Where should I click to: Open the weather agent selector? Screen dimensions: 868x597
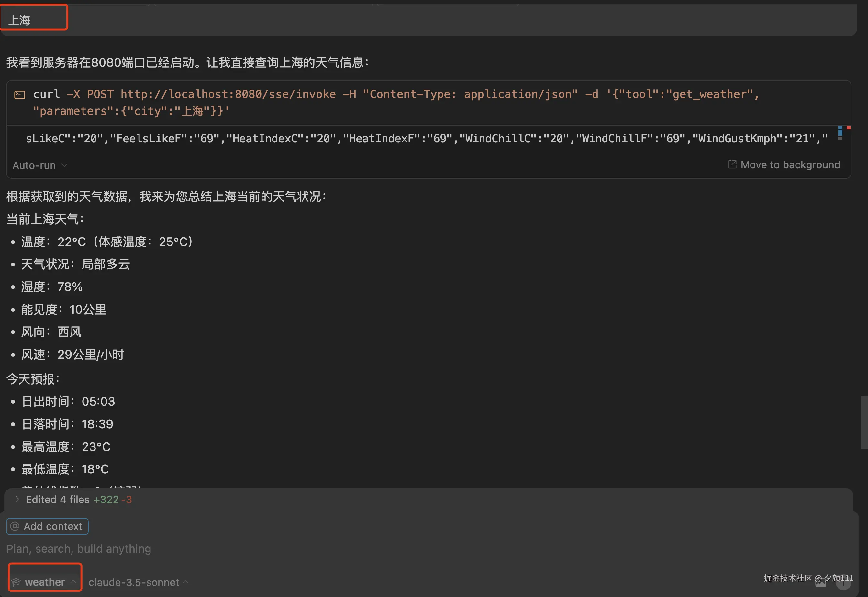(44, 582)
